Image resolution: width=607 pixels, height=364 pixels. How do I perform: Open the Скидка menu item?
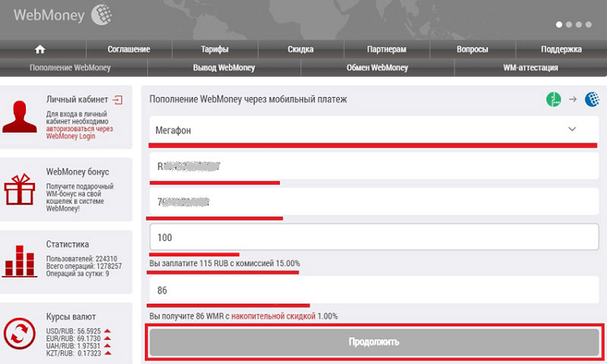click(300, 49)
